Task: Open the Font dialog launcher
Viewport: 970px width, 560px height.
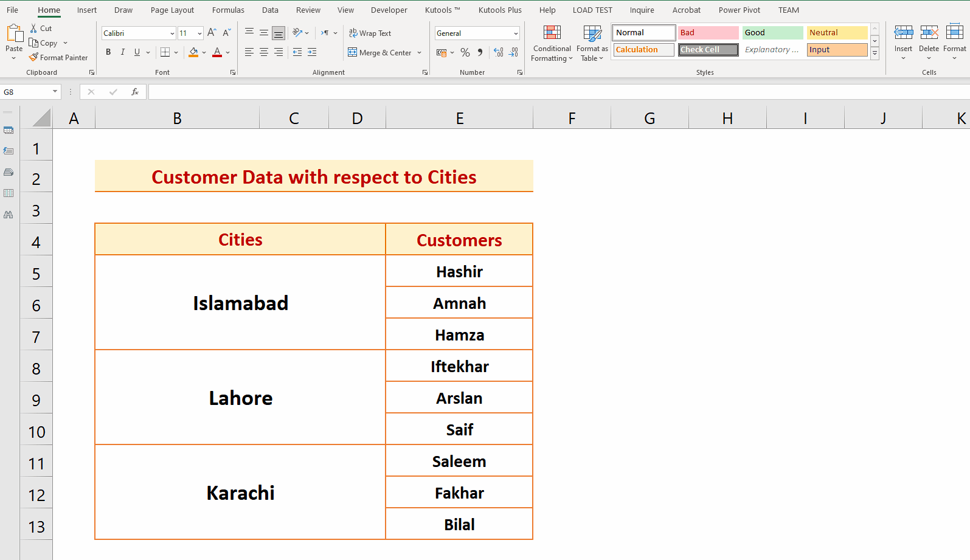Action: [x=233, y=72]
